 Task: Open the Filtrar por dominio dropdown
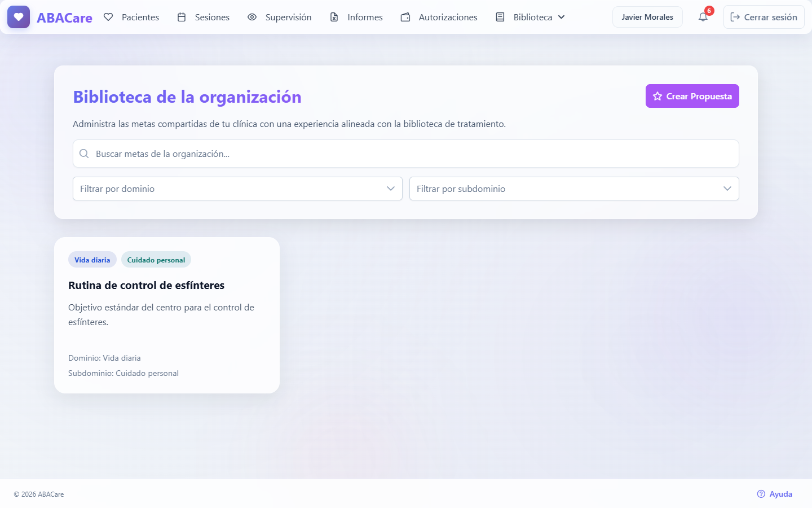[237, 189]
